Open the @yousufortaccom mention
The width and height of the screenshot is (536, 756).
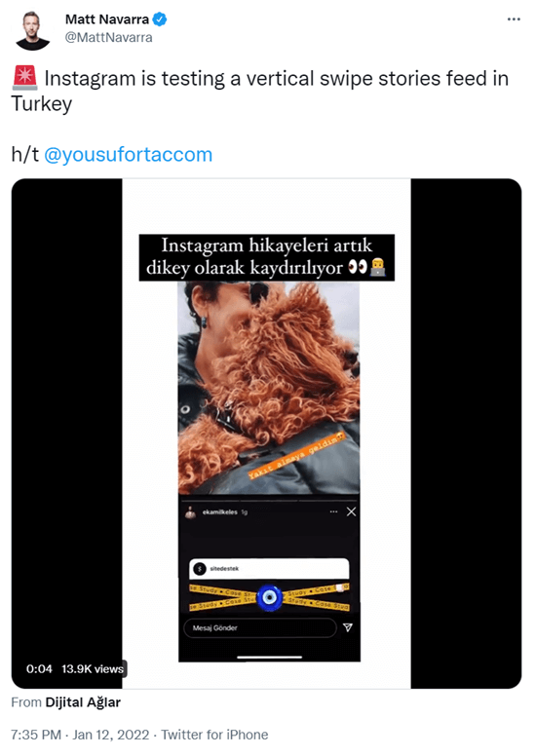point(128,155)
